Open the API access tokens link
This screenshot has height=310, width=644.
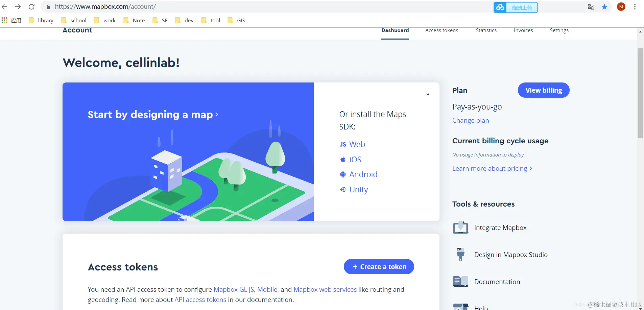(200, 300)
